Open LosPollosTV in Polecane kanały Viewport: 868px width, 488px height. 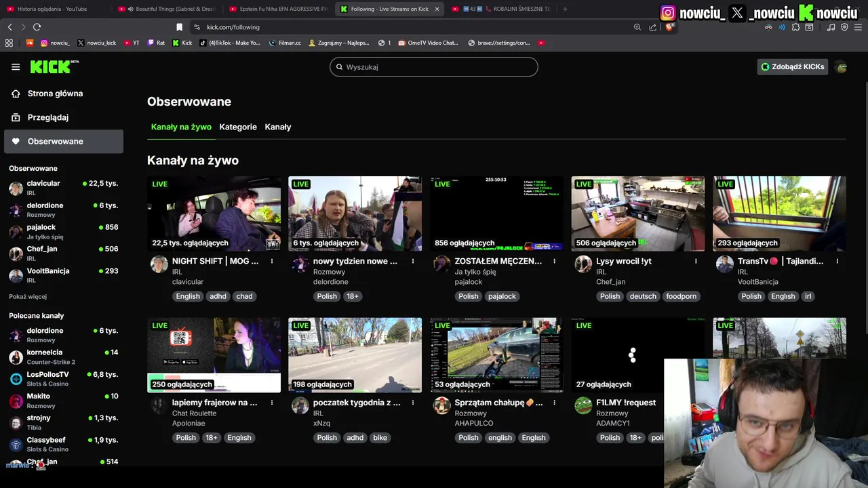pyautogui.click(x=62, y=378)
